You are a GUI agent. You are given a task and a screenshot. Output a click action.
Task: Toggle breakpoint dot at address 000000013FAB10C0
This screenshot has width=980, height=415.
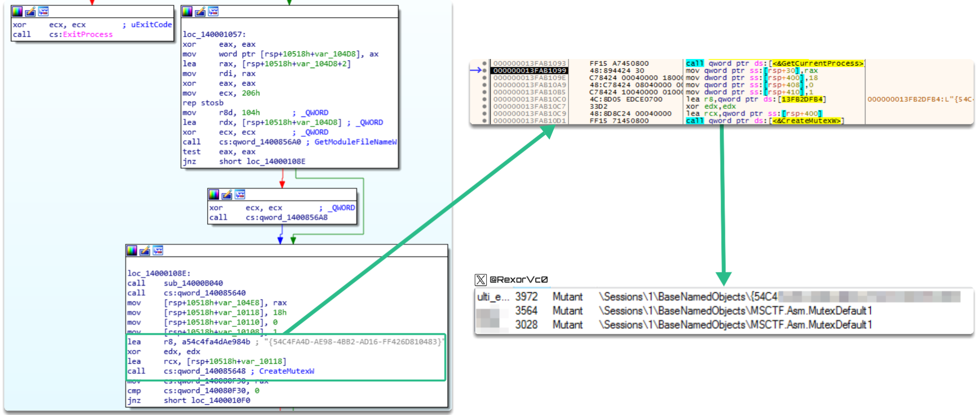click(x=485, y=99)
